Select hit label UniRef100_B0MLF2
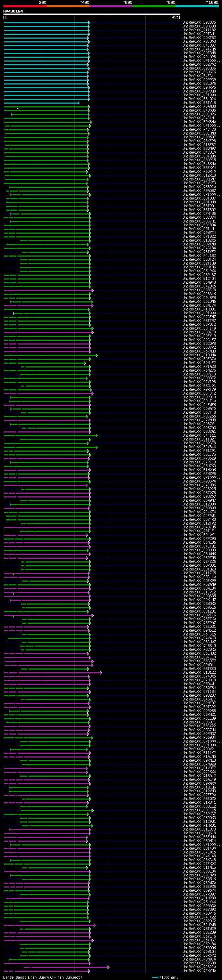 [199, 363]
